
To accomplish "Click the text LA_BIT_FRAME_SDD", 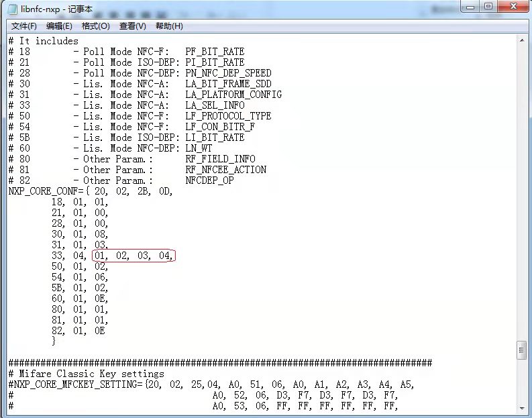I will (x=228, y=84).
